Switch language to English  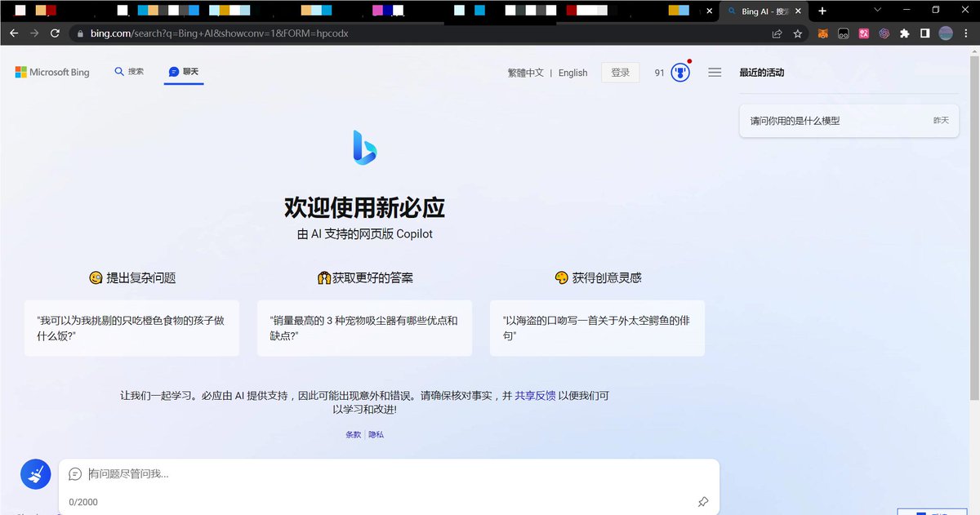[x=572, y=73]
